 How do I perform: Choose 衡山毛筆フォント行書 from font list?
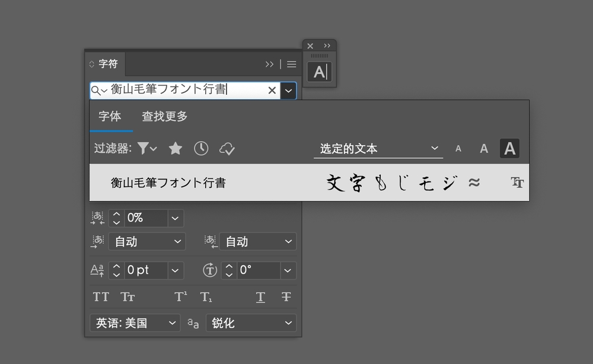[168, 183]
